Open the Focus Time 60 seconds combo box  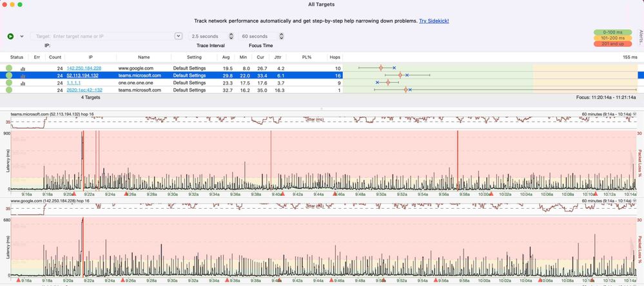(258, 36)
